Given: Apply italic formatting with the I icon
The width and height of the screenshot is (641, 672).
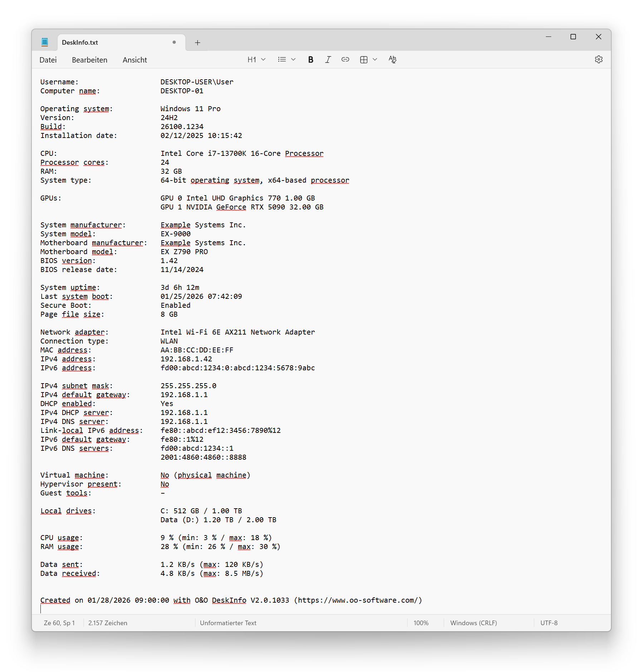Looking at the screenshot, I should (x=328, y=60).
